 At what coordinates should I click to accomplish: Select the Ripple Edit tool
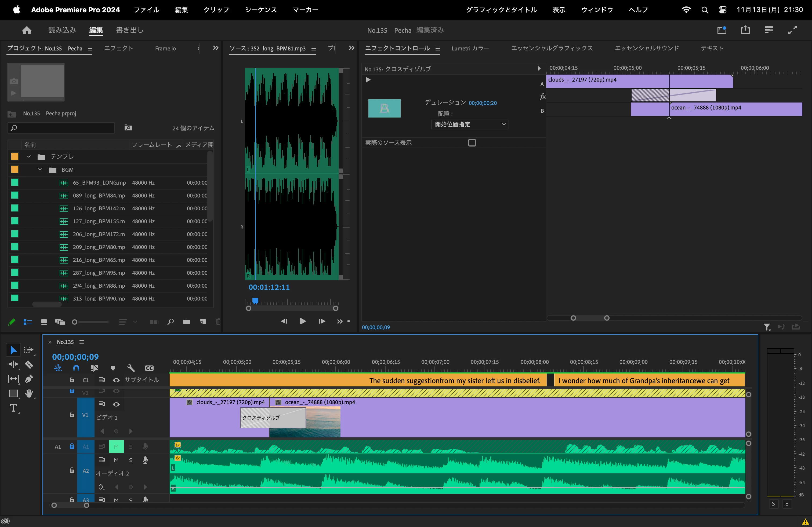(x=13, y=364)
